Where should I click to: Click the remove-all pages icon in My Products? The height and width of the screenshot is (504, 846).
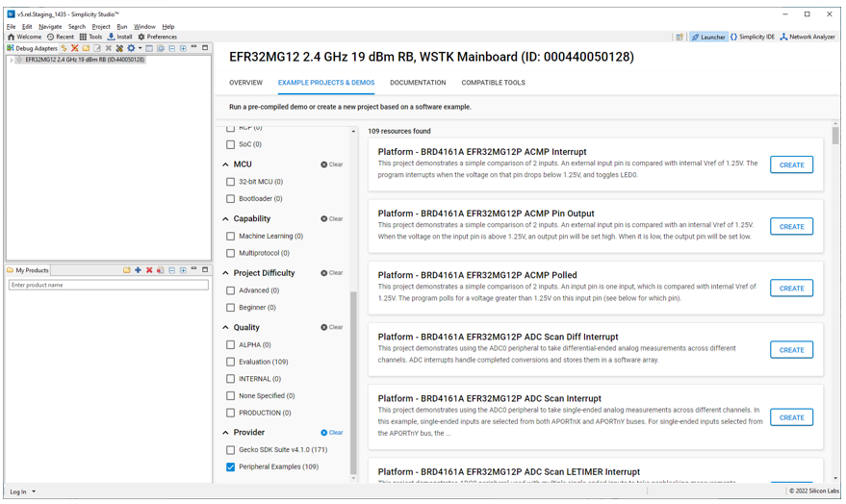[160, 270]
